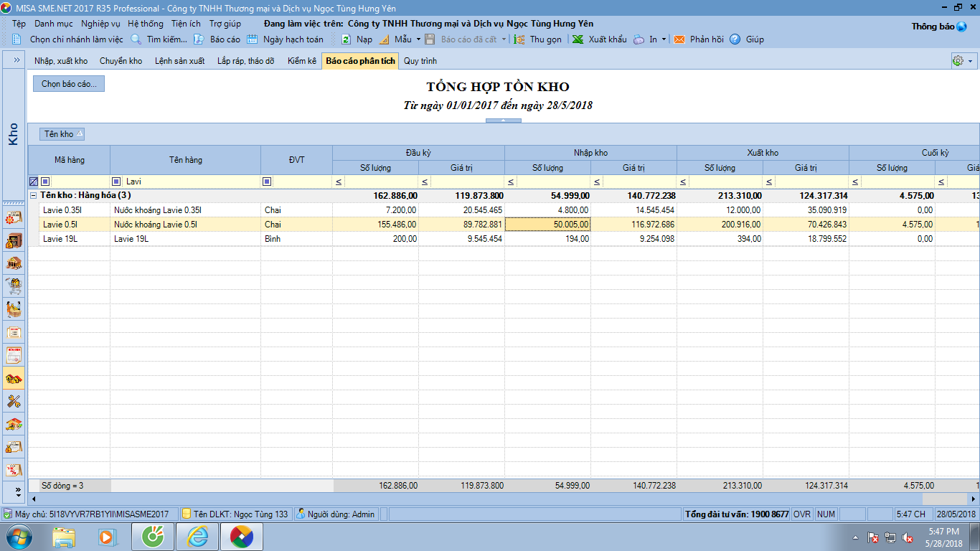The height and width of the screenshot is (551, 980).
Task: Click horizontal scrollbar left arrow
Action: [x=34, y=498]
